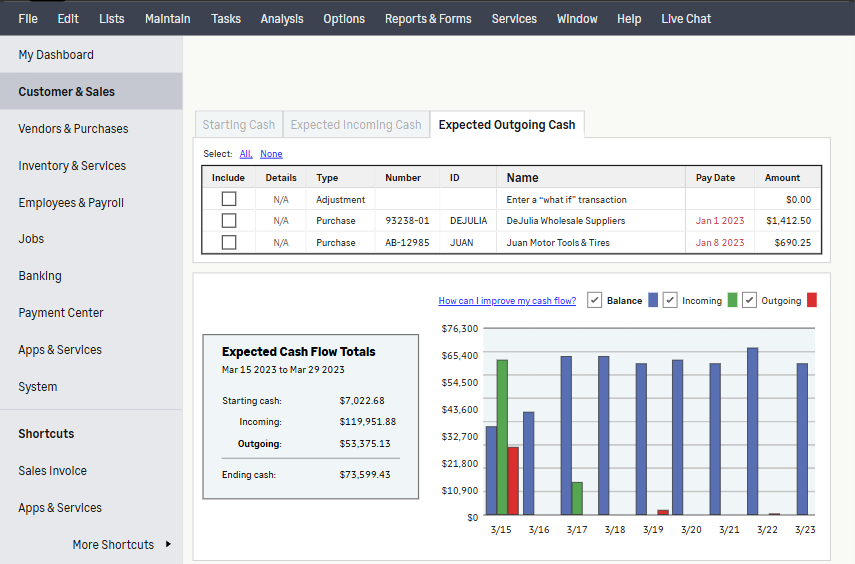Viewport: 855px width, 564px height.
Task: Open the Expected Incoming Cash tab
Action: 356,125
